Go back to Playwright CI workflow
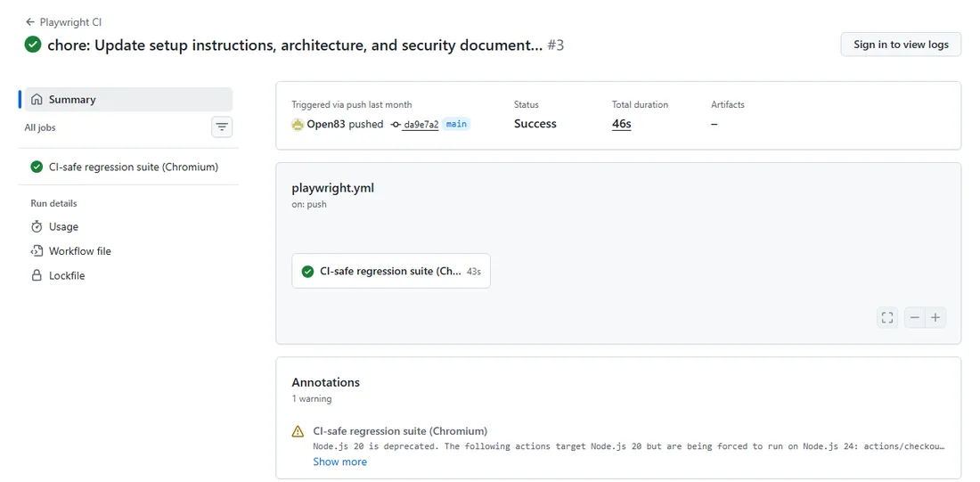 pos(63,22)
